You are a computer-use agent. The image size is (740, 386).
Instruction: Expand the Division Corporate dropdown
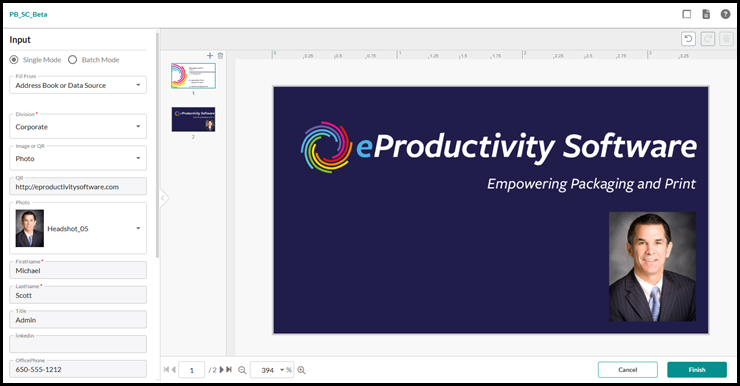point(78,126)
